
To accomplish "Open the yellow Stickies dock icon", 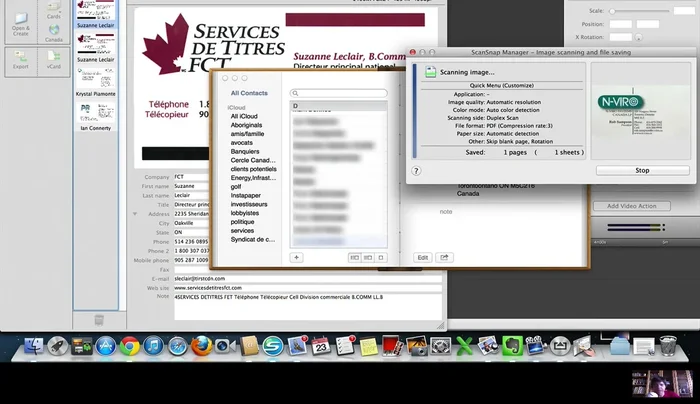I will click(x=369, y=346).
